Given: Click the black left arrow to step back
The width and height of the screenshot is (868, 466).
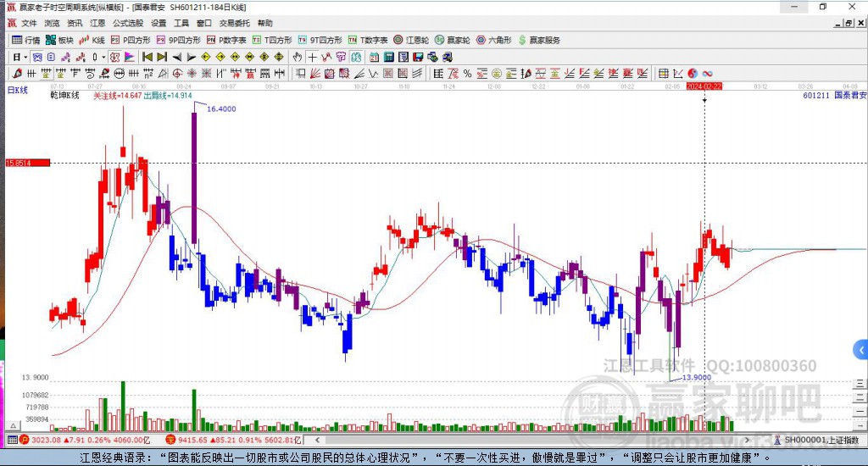Looking at the screenshot, I should pos(176,57).
